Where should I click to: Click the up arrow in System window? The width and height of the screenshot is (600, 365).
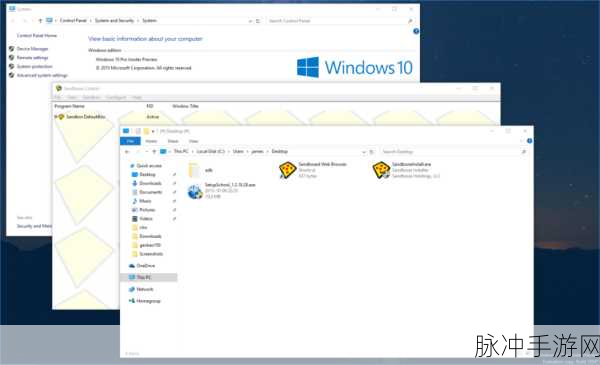[40, 21]
